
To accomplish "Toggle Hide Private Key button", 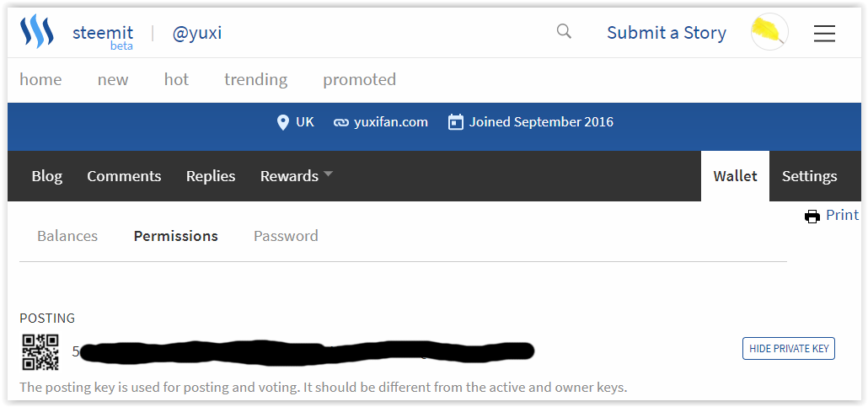I will [788, 349].
